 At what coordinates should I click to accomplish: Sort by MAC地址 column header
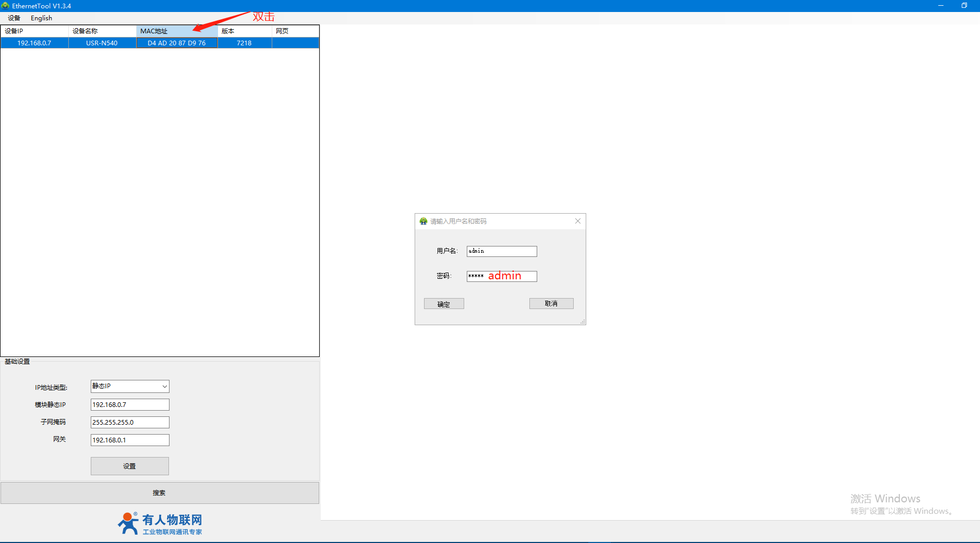click(177, 31)
